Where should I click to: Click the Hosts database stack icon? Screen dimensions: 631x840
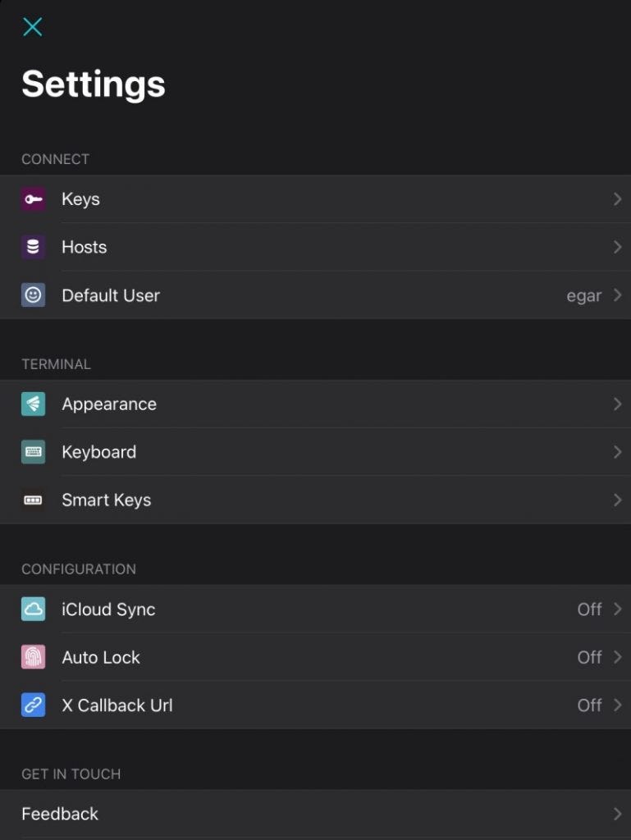coord(33,247)
